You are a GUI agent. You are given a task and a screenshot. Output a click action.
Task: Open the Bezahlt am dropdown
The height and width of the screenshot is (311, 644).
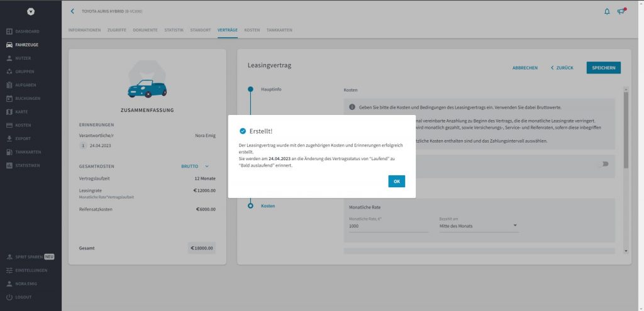click(479, 226)
